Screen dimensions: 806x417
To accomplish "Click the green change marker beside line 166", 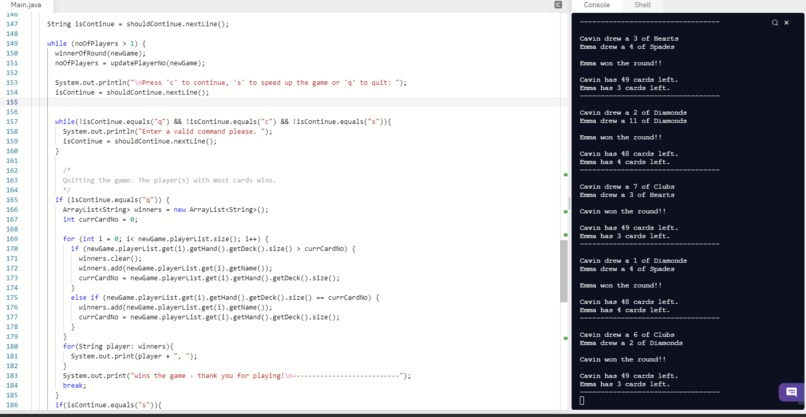I will click(x=566, y=211).
